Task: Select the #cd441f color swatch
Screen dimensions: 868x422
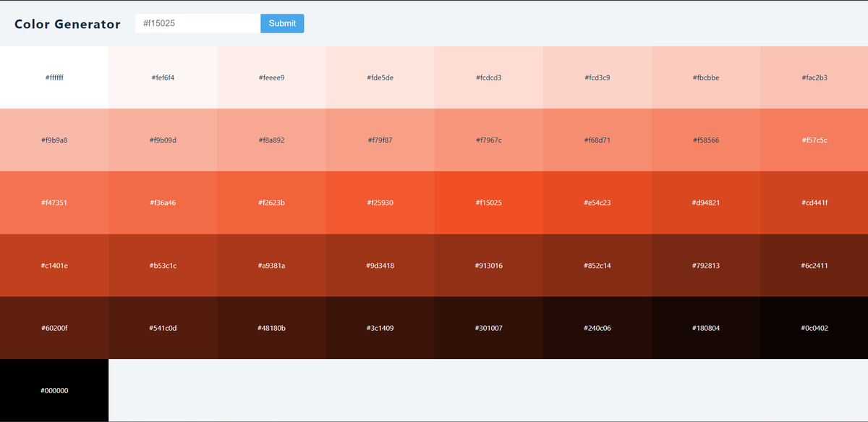Action: point(814,203)
